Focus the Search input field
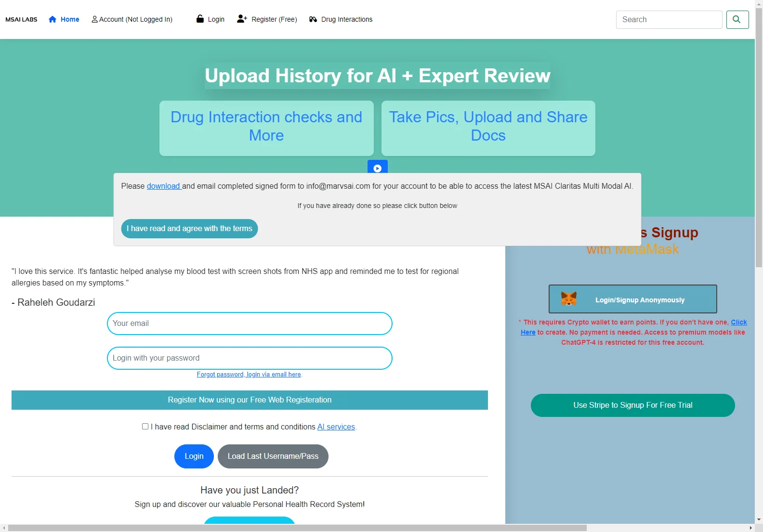 pyautogui.click(x=669, y=20)
